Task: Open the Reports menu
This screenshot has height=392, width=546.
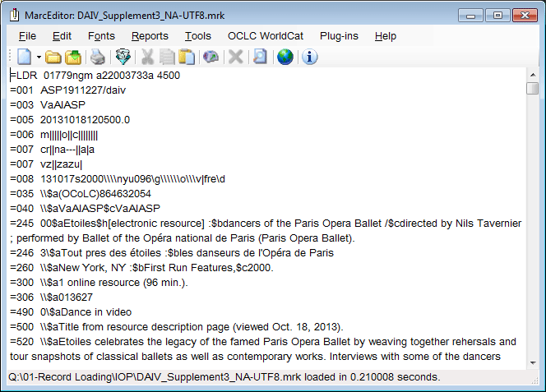Action: pos(150,36)
